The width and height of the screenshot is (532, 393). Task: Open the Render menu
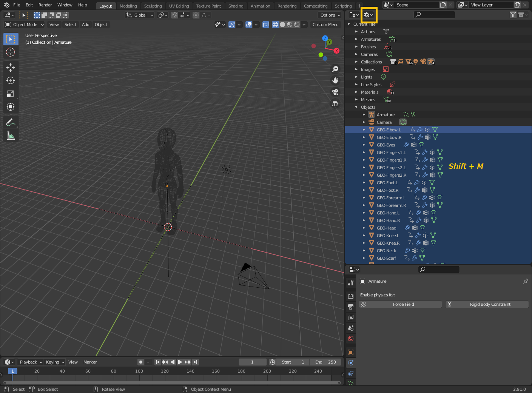[x=45, y=5]
